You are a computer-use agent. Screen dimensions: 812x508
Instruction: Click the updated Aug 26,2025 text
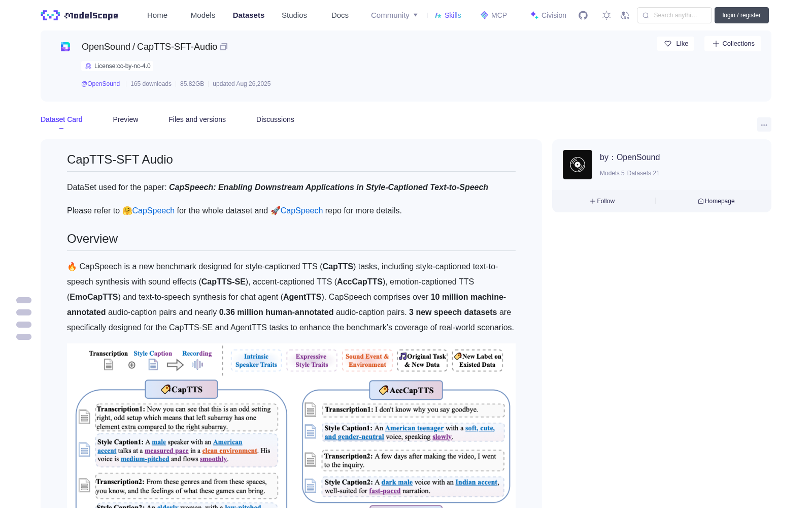click(x=242, y=84)
